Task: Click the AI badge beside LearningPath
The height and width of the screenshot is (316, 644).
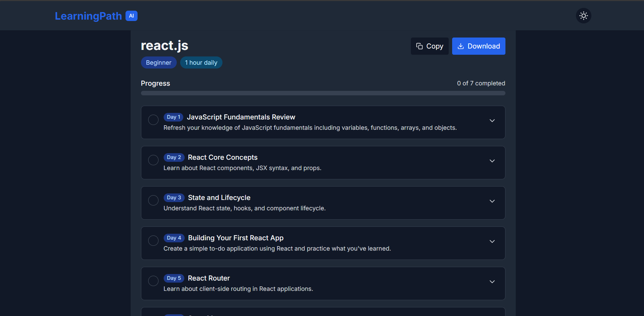Action: [x=131, y=16]
